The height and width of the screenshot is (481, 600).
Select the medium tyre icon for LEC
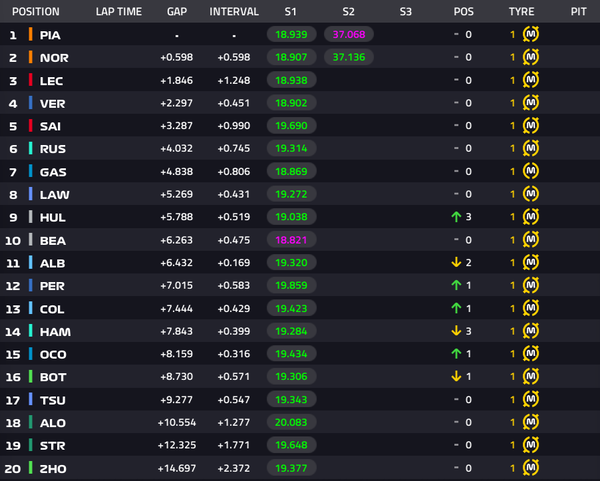531,80
